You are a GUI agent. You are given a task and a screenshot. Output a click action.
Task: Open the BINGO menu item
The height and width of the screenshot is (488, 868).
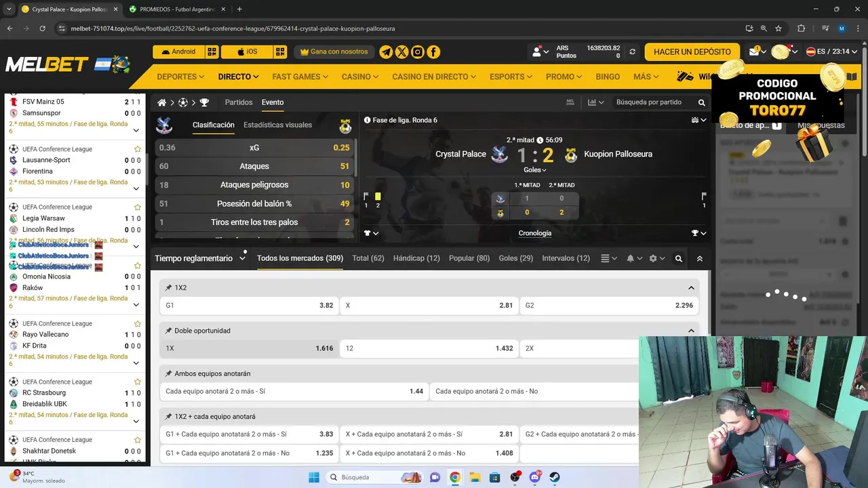[608, 77]
